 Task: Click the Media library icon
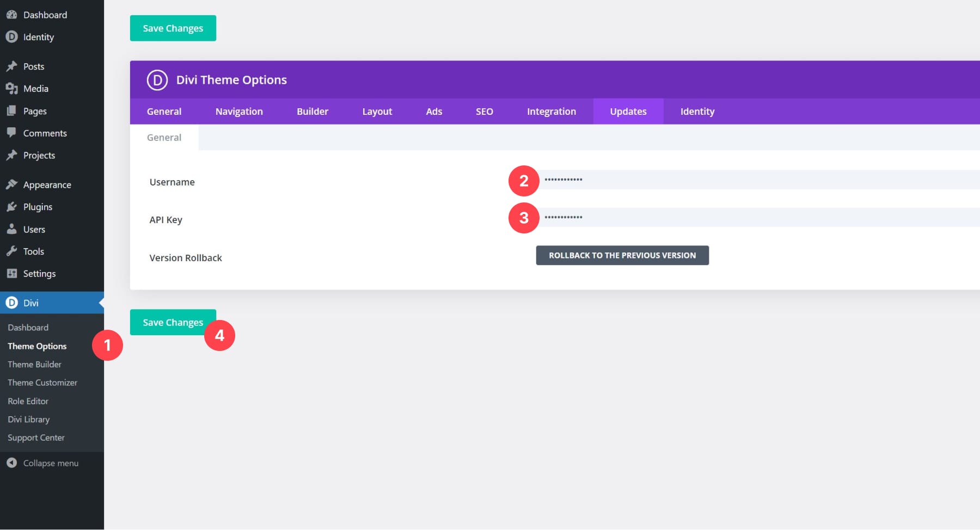tap(11, 89)
